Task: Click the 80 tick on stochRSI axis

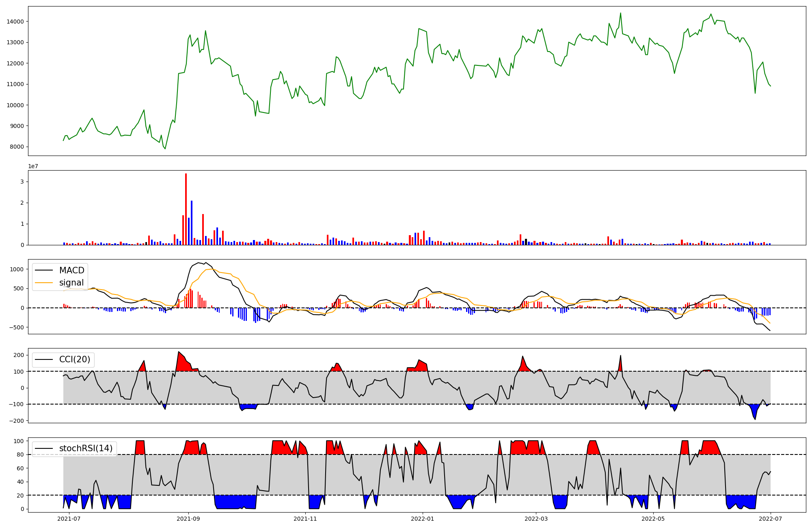Action: coord(21,455)
